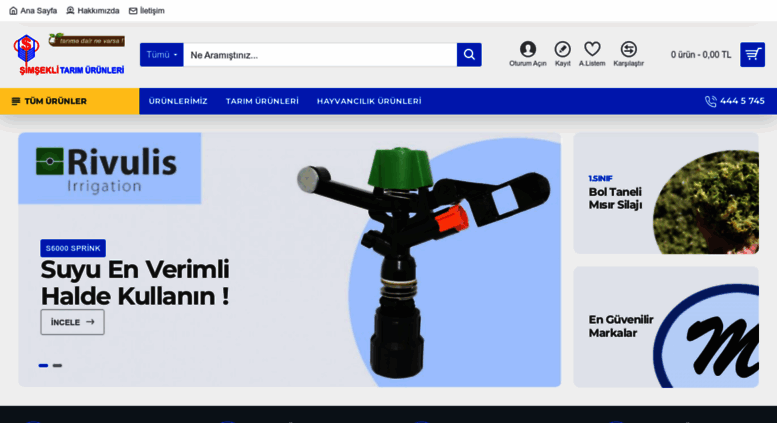Click the magnifier search button
Image resolution: width=777 pixels, height=423 pixels.
pos(469,54)
